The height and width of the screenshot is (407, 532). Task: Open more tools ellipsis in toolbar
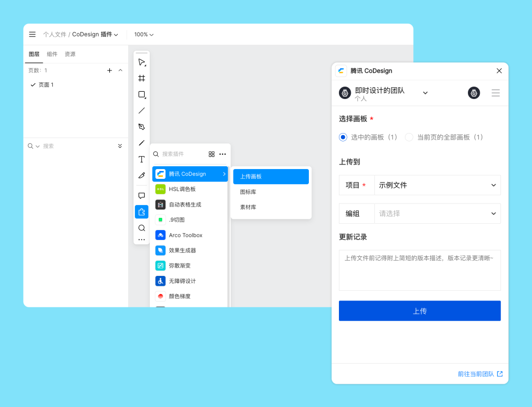142,239
